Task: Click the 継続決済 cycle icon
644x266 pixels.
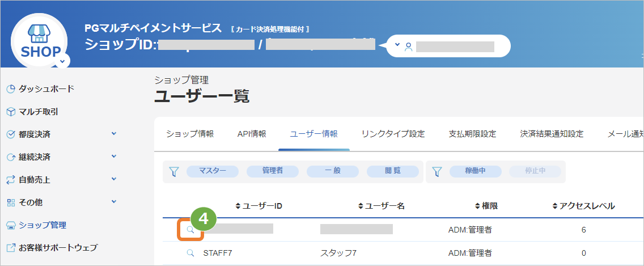Action: click(11, 158)
